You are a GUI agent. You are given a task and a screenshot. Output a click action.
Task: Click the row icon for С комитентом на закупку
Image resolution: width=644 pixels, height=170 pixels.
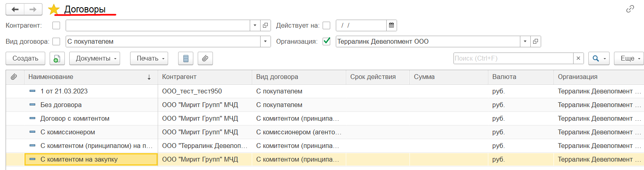[x=32, y=159]
